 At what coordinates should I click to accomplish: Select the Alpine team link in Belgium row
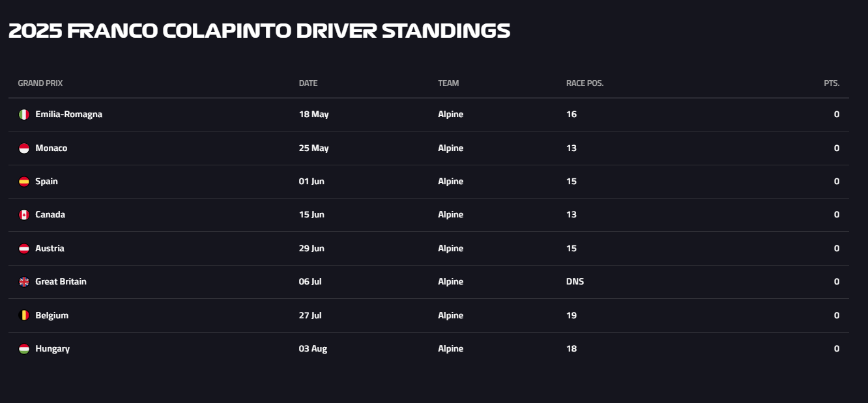pyautogui.click(x=450, y=316)
